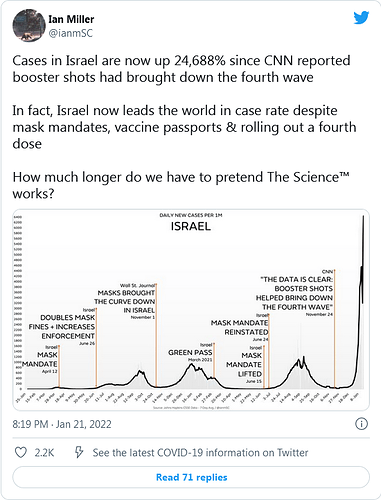Click the ISRAEL chart title

tap(191, 226)
